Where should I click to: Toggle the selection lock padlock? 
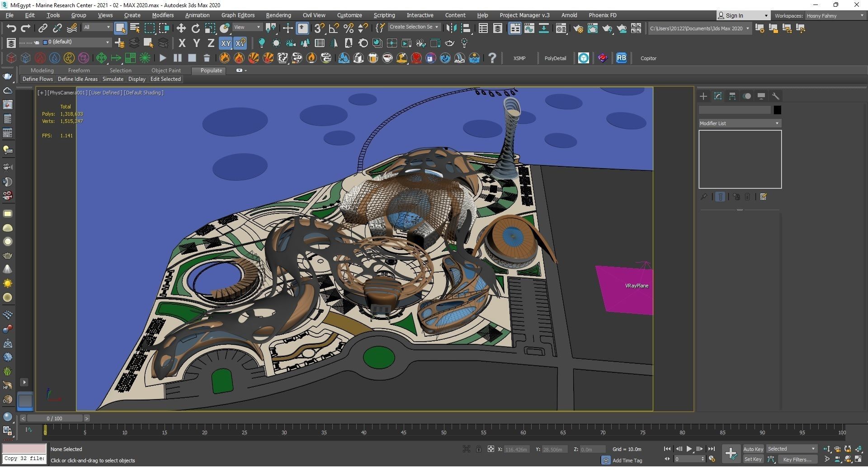pyautogui.click(x=478, y=449)
